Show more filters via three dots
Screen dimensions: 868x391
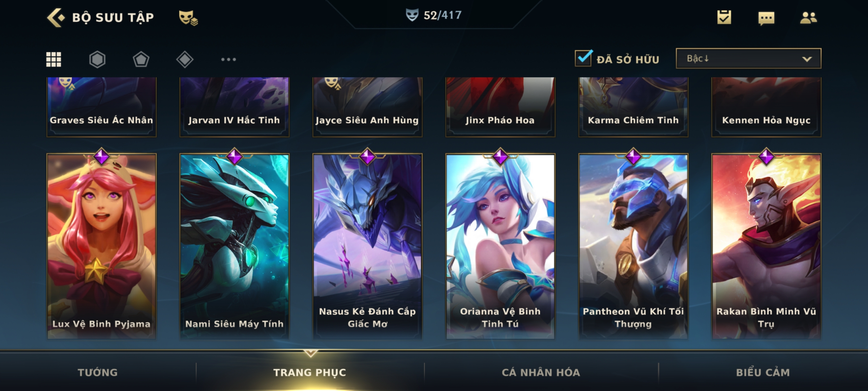point(229,59)
